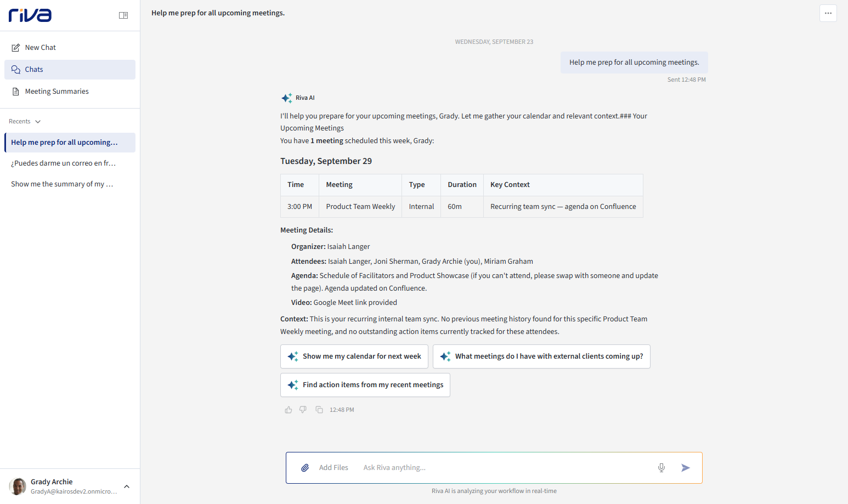The image size is (848, 504).
Task: Click the 'Product Team Weekly' table cell
Action: [360, 207]
